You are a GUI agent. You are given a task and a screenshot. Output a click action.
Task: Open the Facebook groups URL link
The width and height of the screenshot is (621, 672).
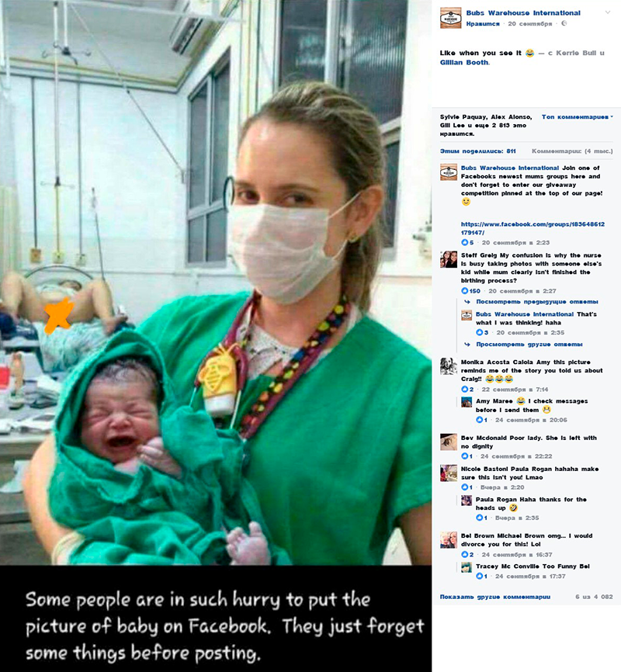(533, 228)
